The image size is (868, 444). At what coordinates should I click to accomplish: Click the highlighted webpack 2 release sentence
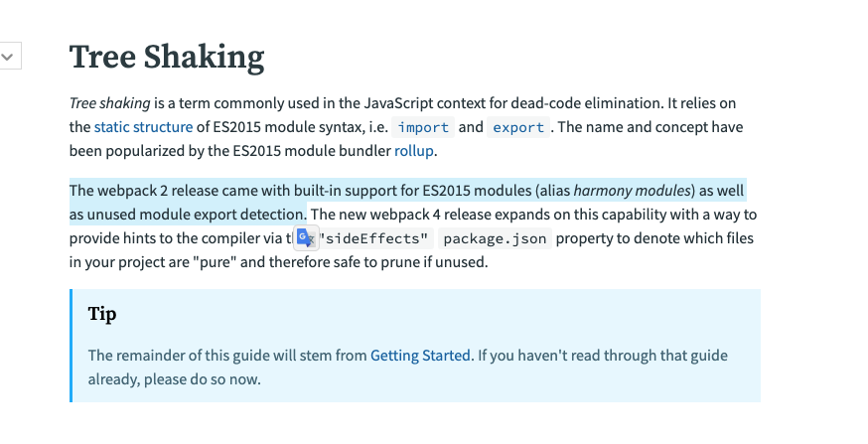(x=407, y=202)
